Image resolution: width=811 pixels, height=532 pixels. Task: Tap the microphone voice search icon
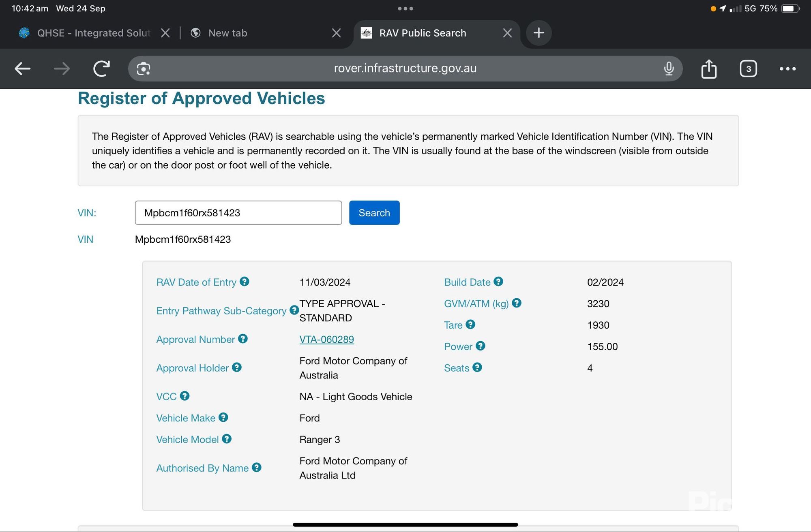669,68
